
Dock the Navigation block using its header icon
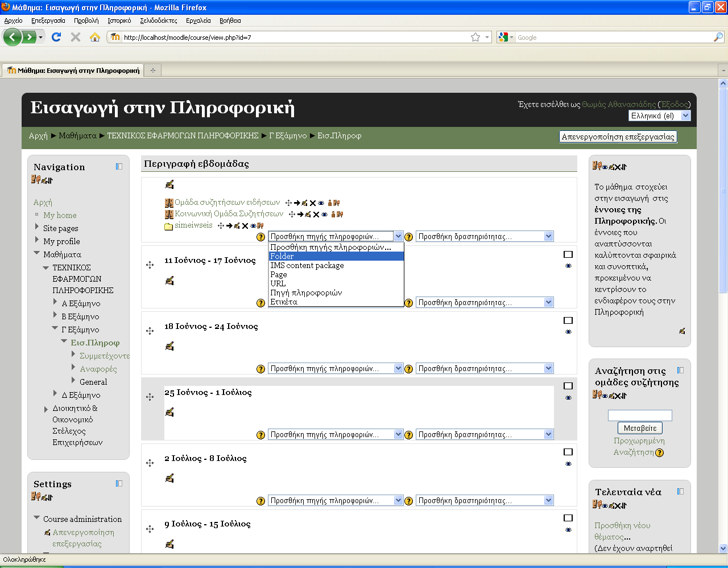click(119, 167)
